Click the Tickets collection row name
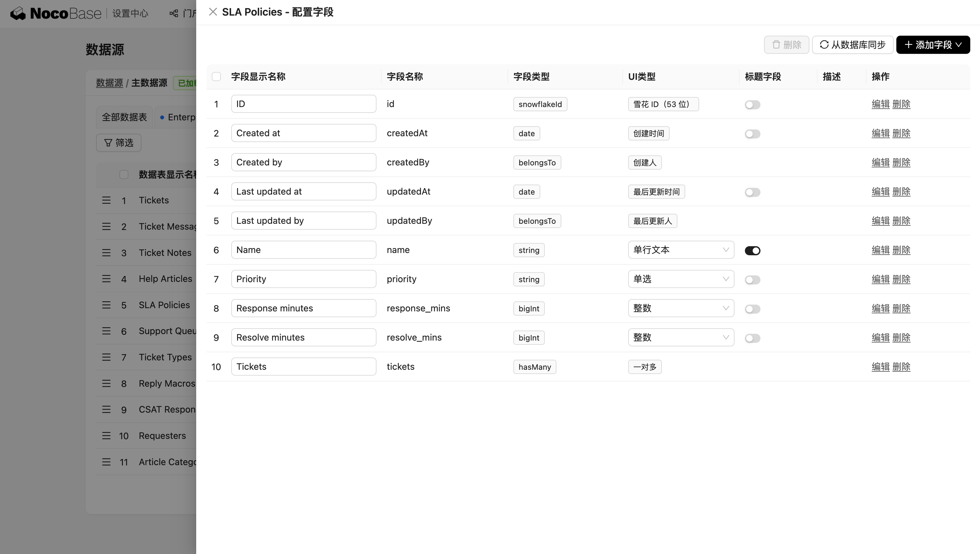The height and width of the screenshot is (554, 980). point(154,200)
